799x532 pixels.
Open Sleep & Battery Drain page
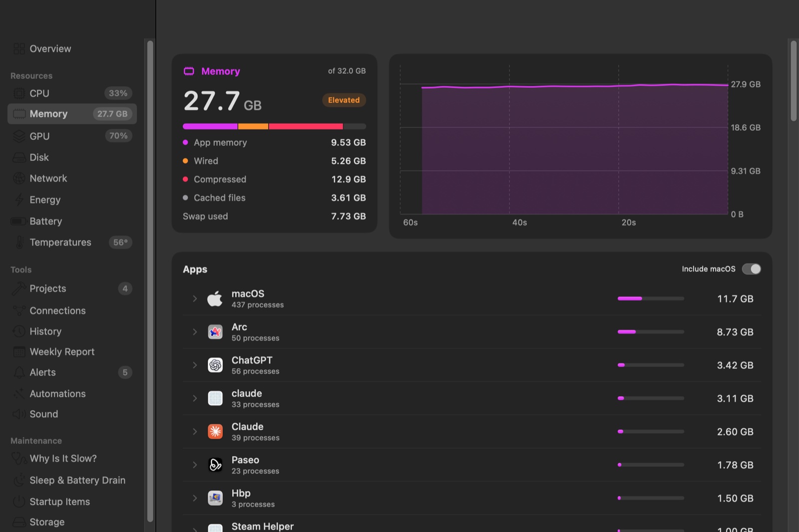[x=72, y=481]
